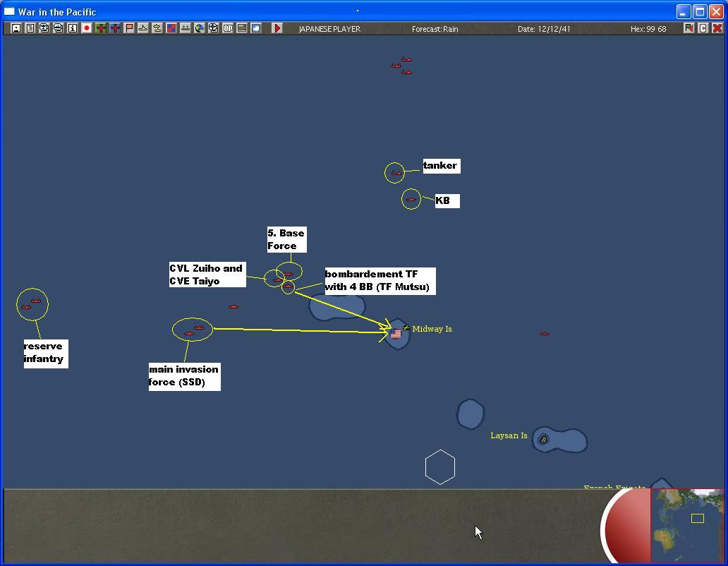Open the OP operations icon
728x566 pixels.
tap(227, 28)
